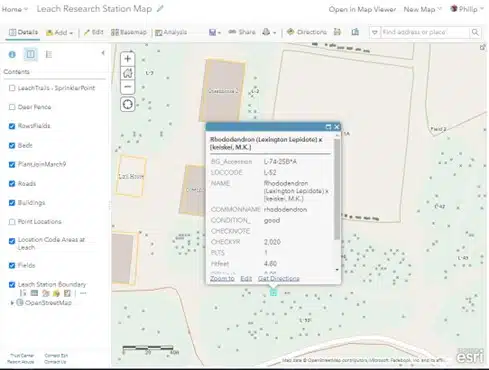489x370 pixels.
Task: Open the Analysis panel
Action: coord(171,32)
